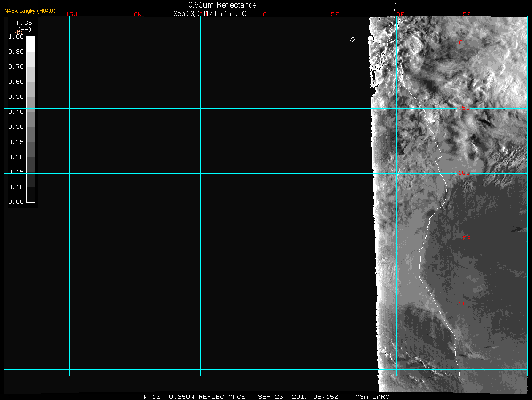Click the 'NASA LARC' footer credit
The height and width of the screenshot is (400, 532).
pyautogui.click(x=370, y=397)
